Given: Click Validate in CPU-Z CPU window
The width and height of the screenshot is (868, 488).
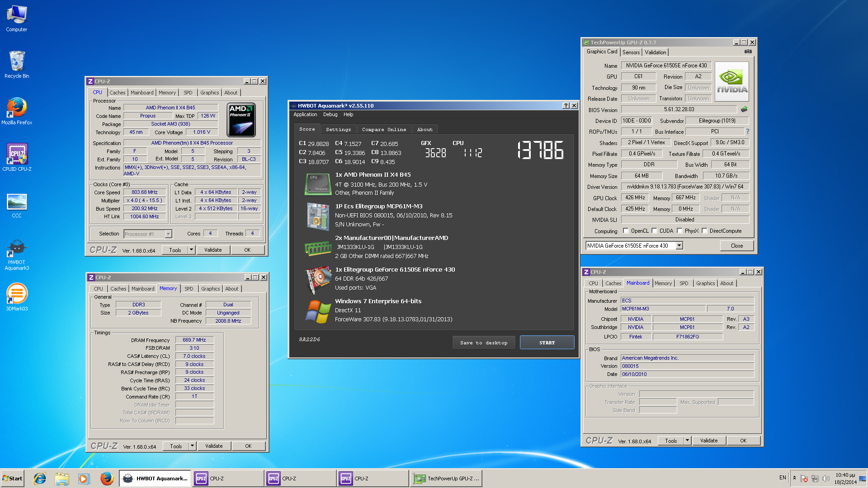Looking at the screenshot, I should pos(213,250).
